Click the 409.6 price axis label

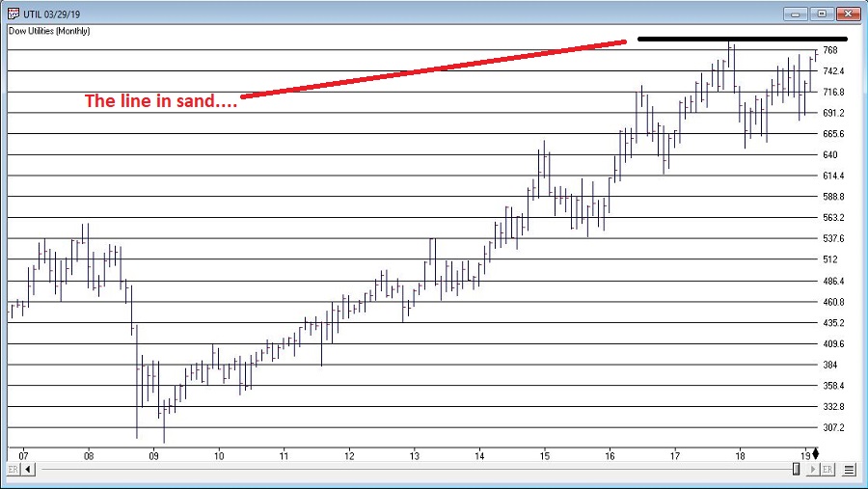[x=833, y=344]
